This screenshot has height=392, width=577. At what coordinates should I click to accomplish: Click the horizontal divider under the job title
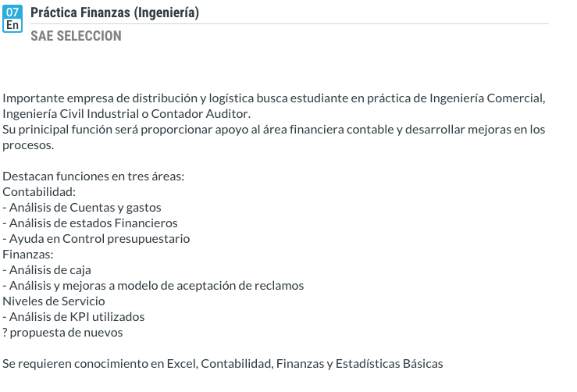click(x=289, y=24)
